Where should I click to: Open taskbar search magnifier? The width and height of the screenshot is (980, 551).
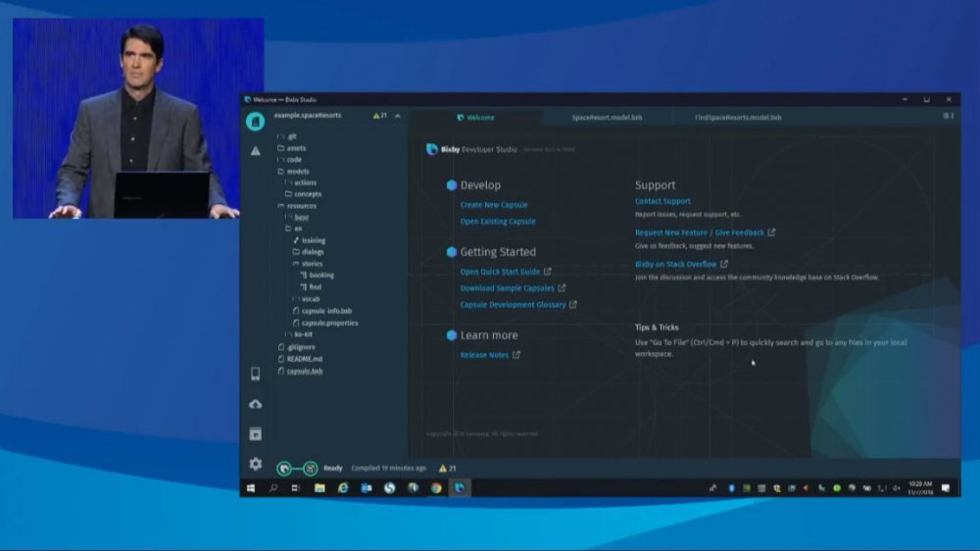[273, 488]
